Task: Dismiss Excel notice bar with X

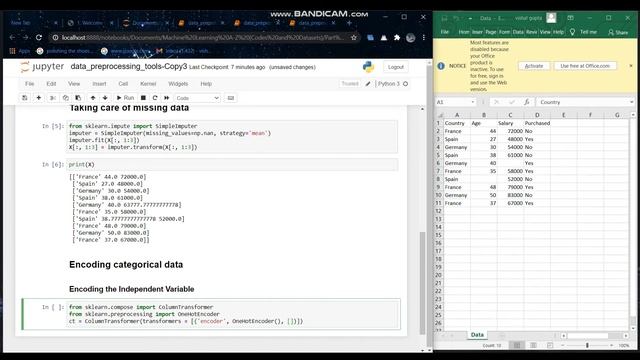Action: pos(631,66)
